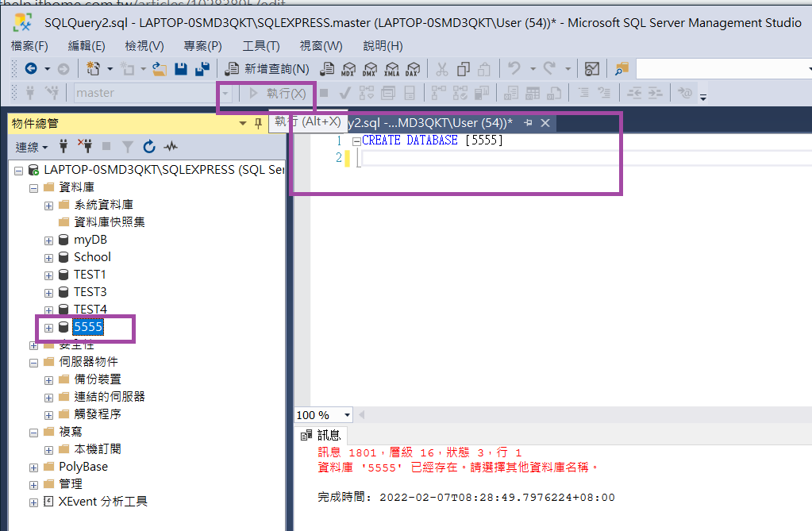Click the Open File folder icon

160,69
